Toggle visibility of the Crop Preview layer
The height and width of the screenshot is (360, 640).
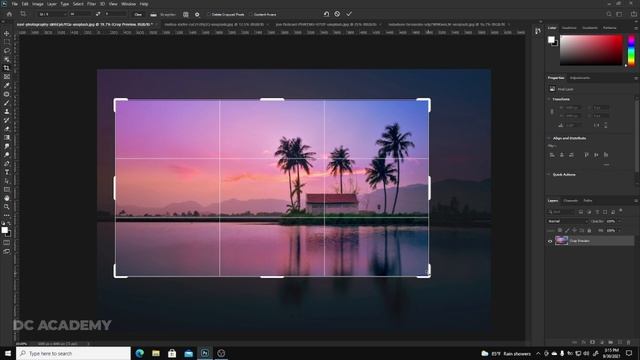[550, 241]
